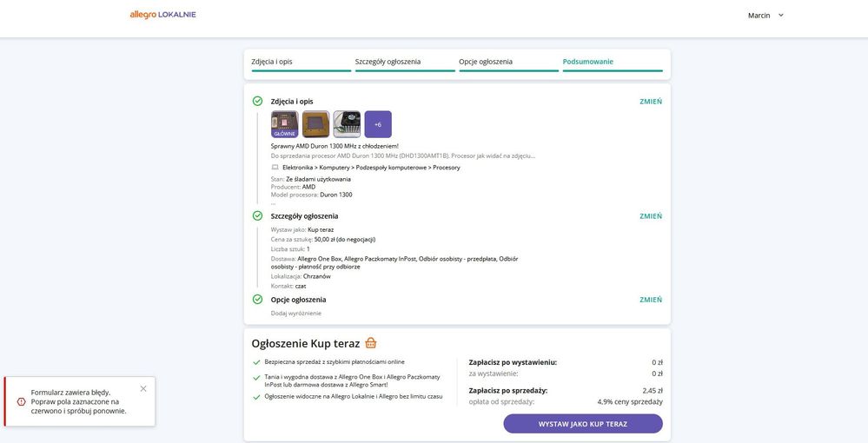The width and height of the screenshot is (868, 443).
Task: Click the checkmark beside Bezpieczna sprzedaż
Action: 256,362
